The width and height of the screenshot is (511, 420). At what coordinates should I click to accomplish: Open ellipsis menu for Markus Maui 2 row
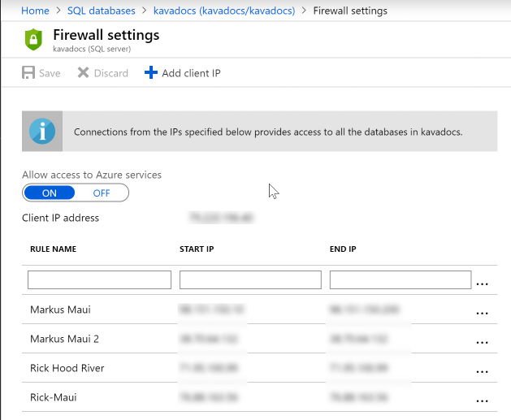click(x=482, y=343)
